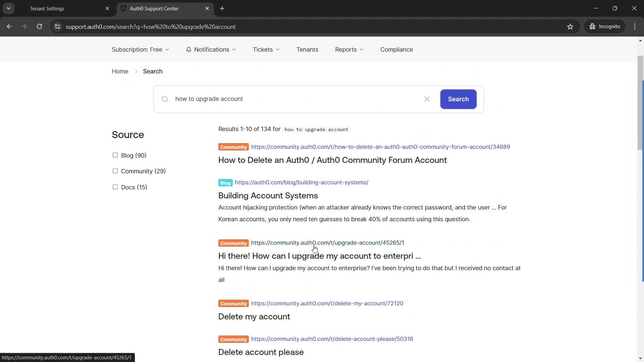Click the magnifier icon in search box
The image size is (644, 362).
point(165,99)
